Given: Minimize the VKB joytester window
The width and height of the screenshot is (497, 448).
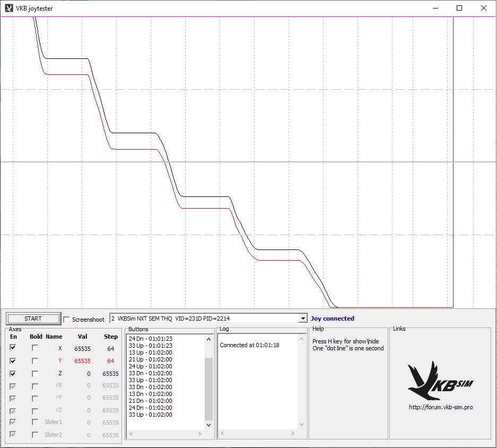Looking at the screenshot, I should click(435, 8).
